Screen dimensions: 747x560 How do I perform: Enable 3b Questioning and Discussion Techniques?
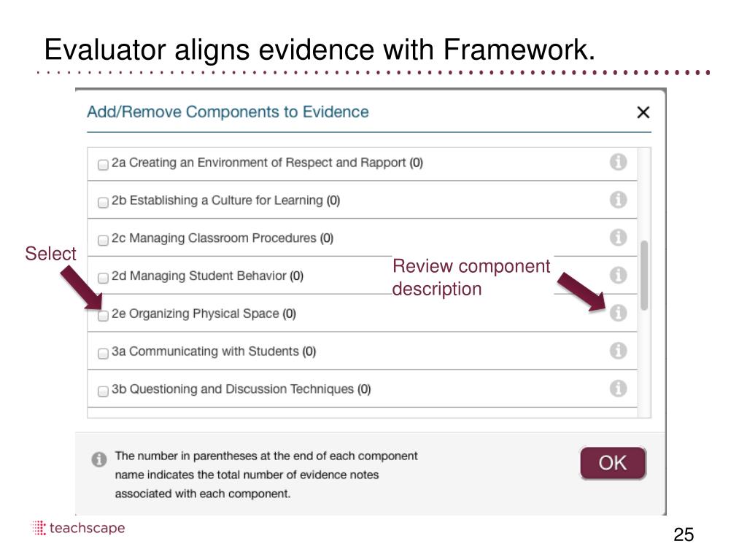(103, 391)
